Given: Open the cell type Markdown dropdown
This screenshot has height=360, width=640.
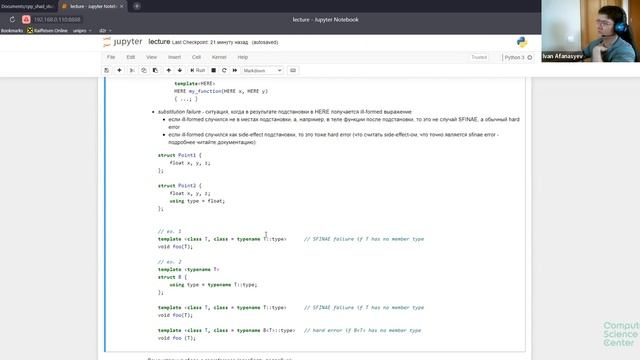Looking at the screenshot, I should [x=262, y=70].
